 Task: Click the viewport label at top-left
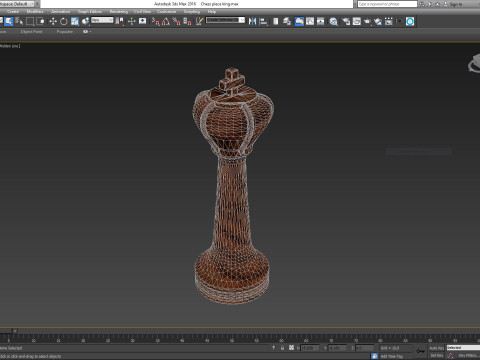[10, 46]
